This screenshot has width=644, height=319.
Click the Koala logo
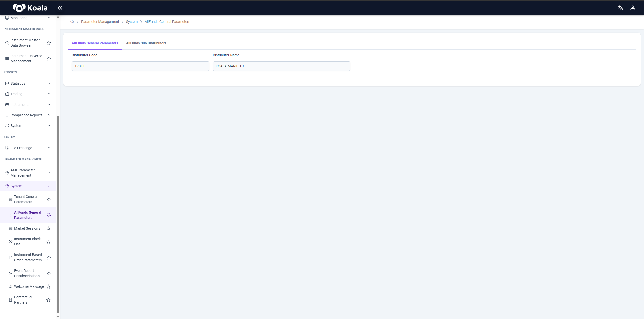click(x=30, y=8)
